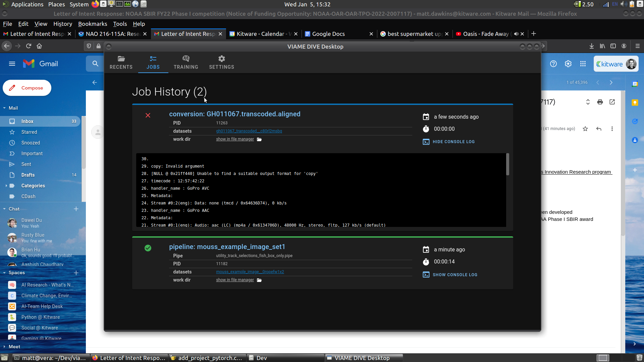Open the Training tab
Viewport: 644px width, 362px height.
[x=186, y=62]
